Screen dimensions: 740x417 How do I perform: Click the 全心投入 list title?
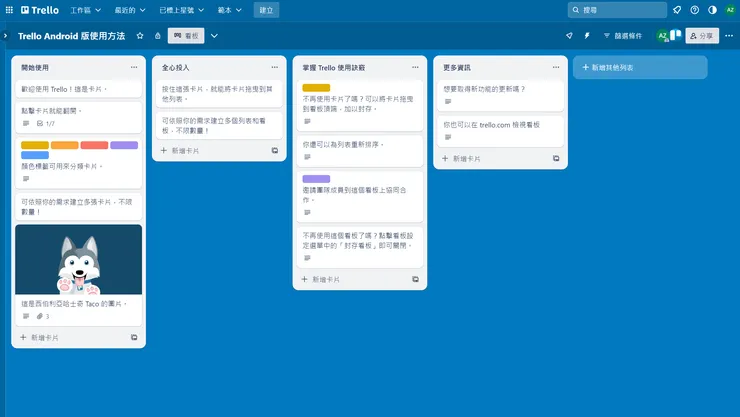pos(176,68)
